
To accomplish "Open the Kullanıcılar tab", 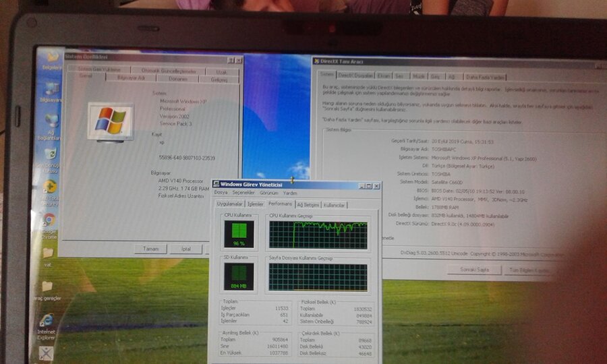I will coord(334,205).
